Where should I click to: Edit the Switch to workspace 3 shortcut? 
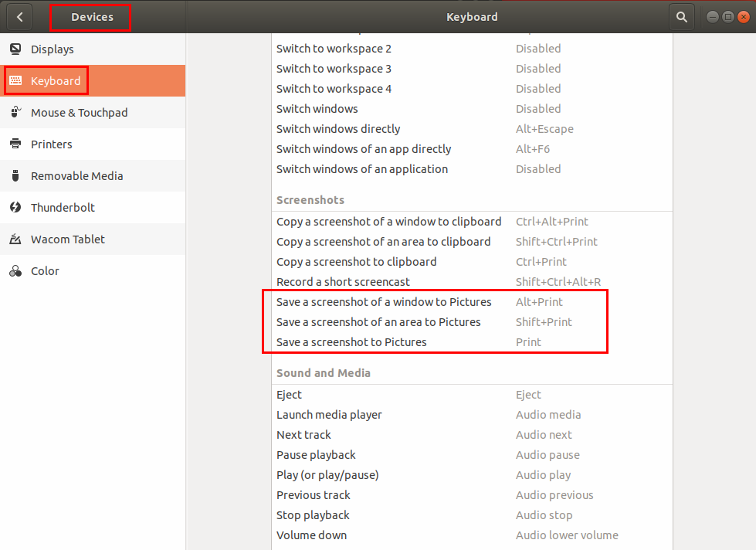[472, 69]
